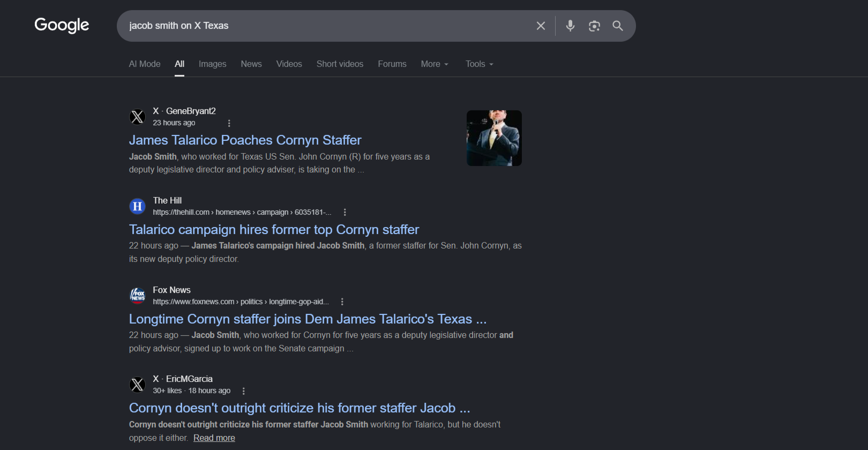Clear the search query with the X
868x450 pixels.
point(541,26)
